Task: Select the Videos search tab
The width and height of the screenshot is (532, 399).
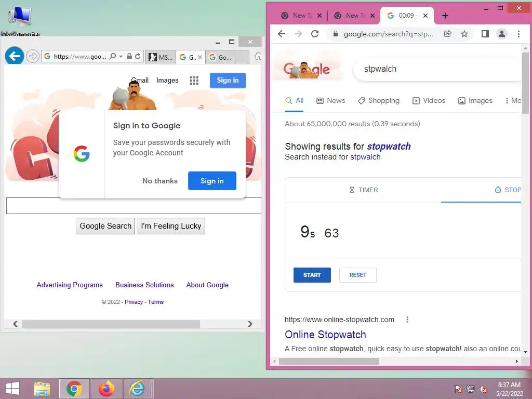Action: [x=429, y=100]
